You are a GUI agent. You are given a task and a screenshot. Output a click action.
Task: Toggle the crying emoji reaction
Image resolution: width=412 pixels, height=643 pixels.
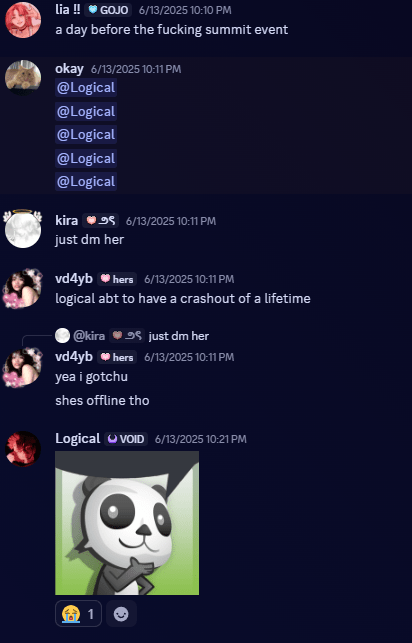point(78,614)
